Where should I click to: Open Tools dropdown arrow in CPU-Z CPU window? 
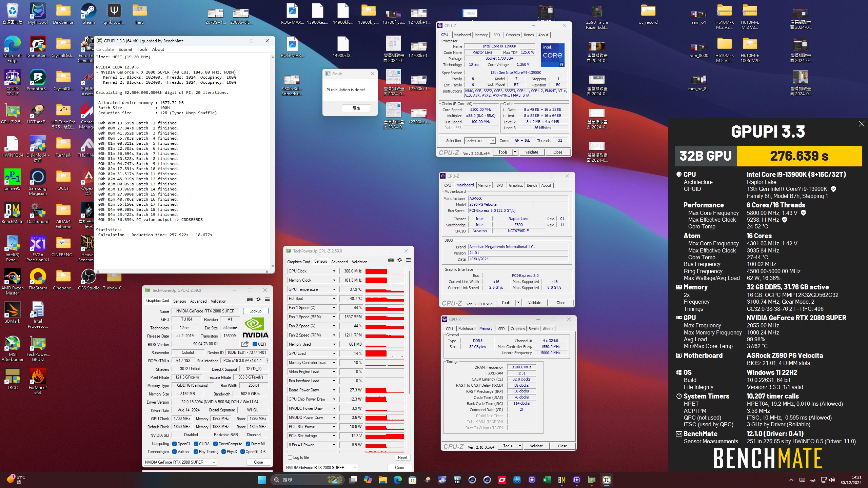click(515, 152)
